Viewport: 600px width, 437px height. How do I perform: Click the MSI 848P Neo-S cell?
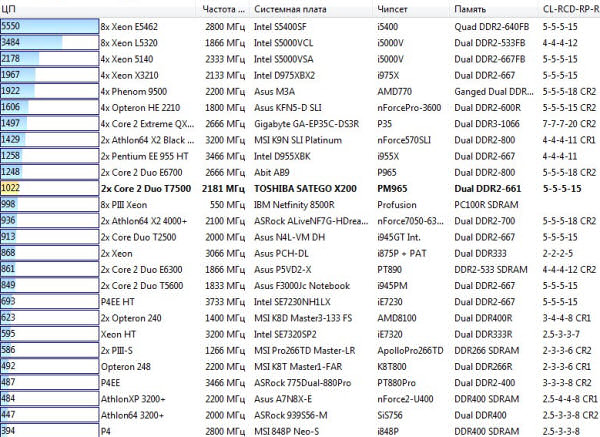pyautogui.click(x=286, y=431)
